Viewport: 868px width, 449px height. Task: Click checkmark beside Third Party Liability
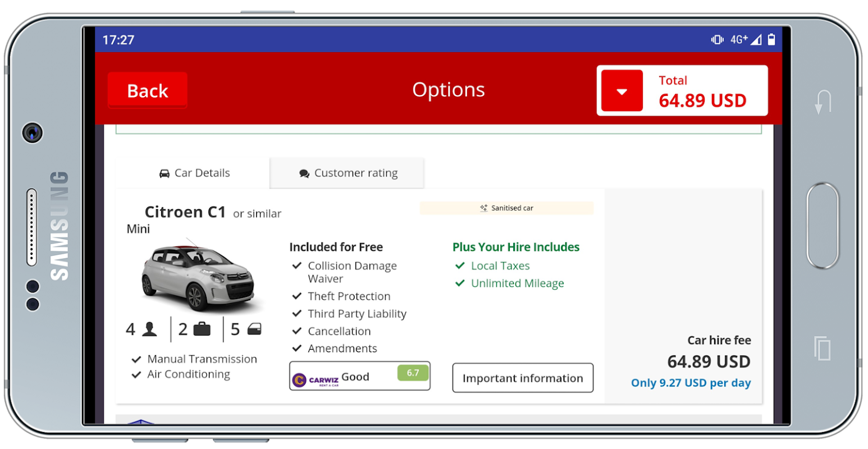(297, 313)
